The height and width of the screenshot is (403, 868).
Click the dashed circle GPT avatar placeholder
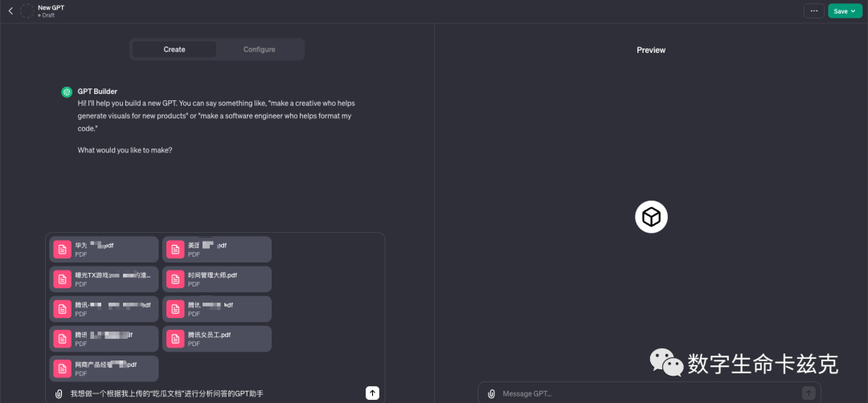(x=27, y=11)
